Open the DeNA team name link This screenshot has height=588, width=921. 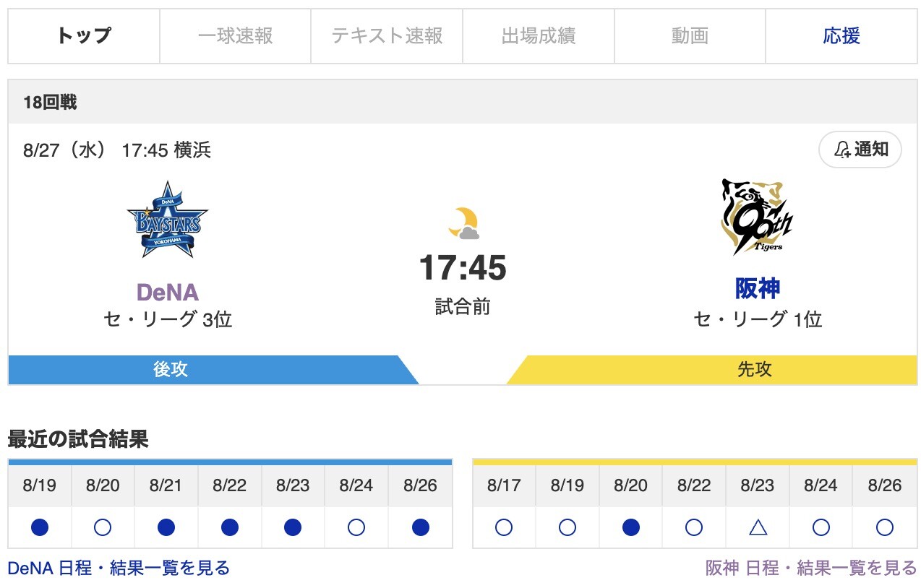(x=168, y=292)
